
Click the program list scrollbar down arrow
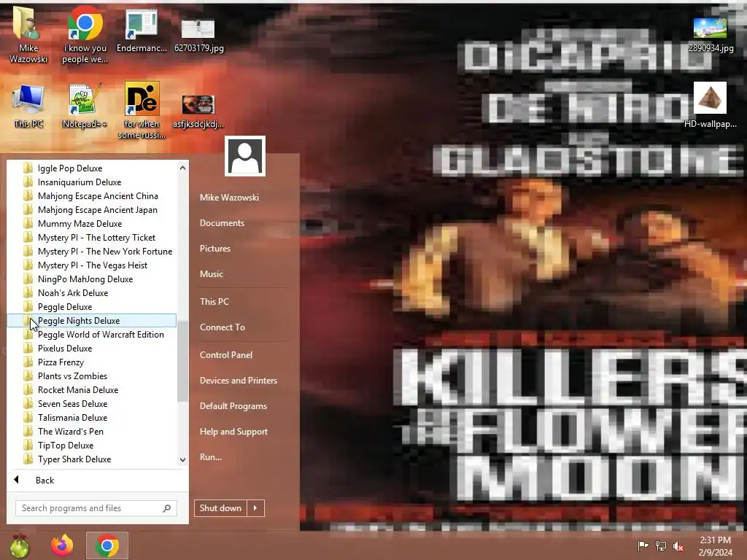[182, 459]
